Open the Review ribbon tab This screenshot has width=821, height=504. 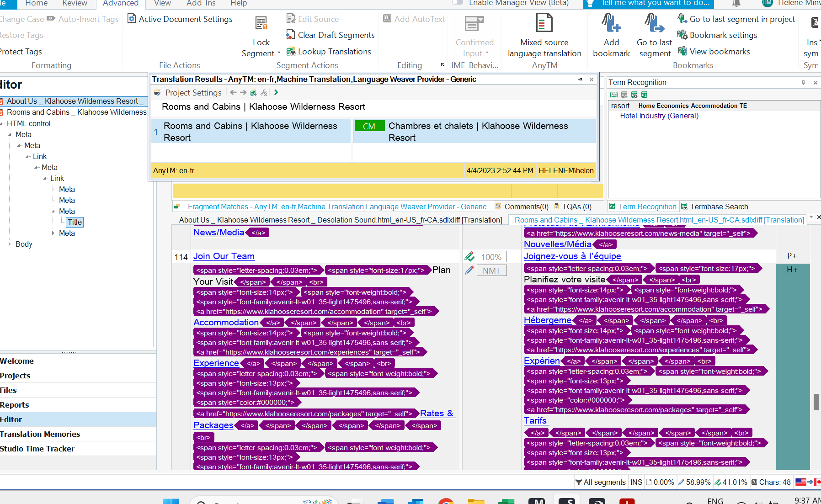75,3
